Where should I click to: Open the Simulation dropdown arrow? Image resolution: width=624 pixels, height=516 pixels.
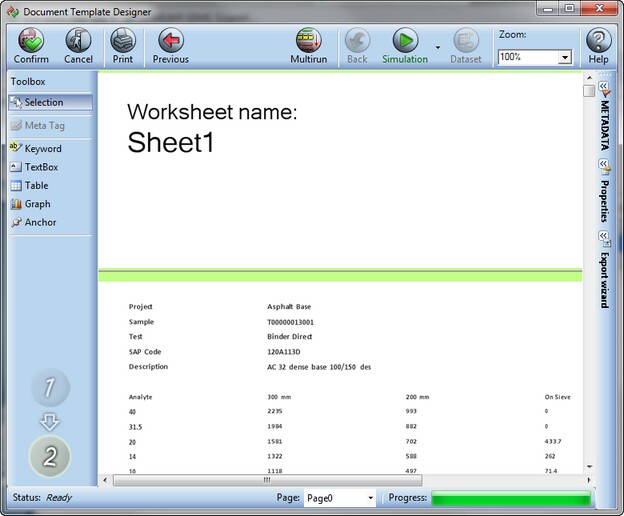438,47
